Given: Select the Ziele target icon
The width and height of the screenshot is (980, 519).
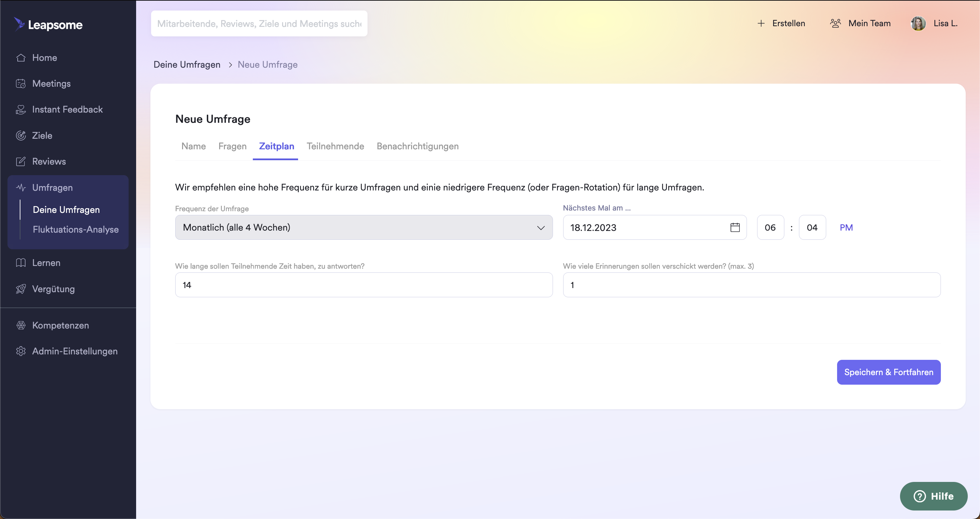Looking at the screenshot, I should 21,135.
